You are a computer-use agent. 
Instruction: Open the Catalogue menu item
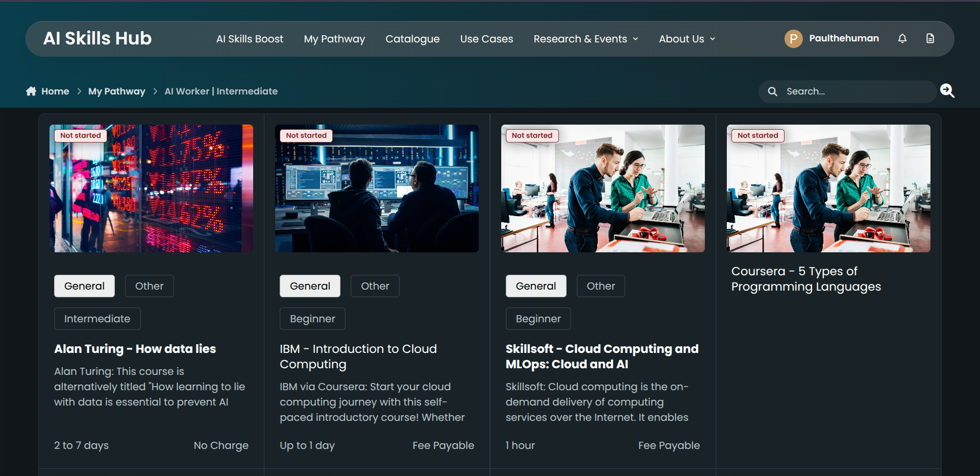[x=412, y=39]
